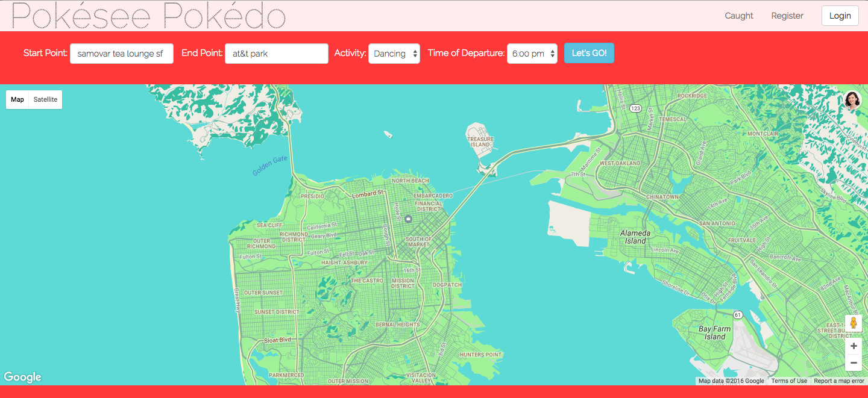Click the West Oakland label
Image resolution: width=868 pixels, height=398 pixels.
[620, 163]
